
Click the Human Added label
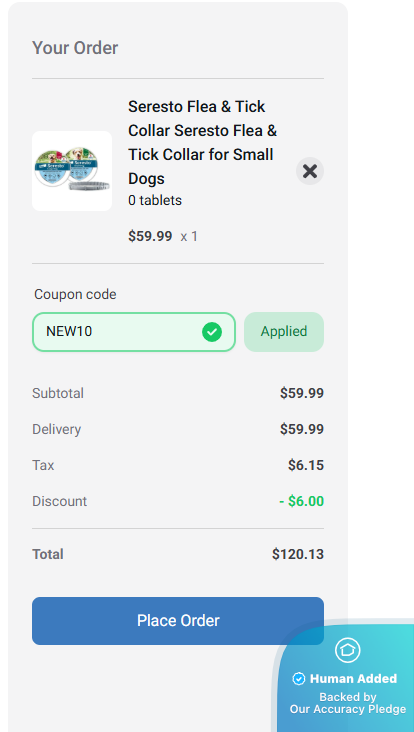tap(353, 679)
